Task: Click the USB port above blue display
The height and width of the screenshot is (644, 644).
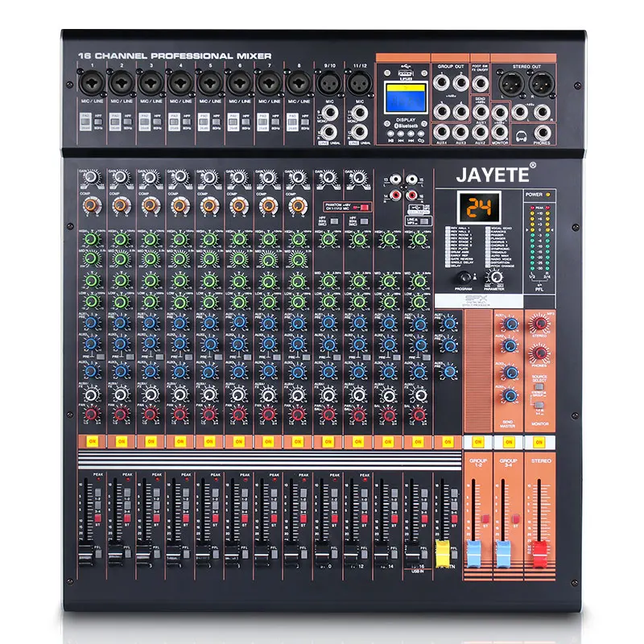Action: coord(406,73)
